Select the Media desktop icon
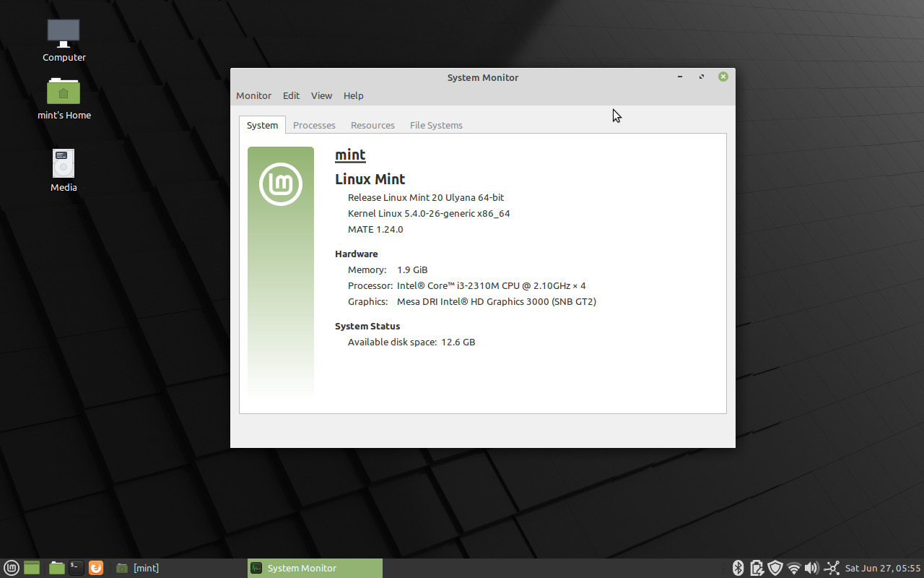The width and height of the screenshot is (924, 578). (x=64, y=171)
